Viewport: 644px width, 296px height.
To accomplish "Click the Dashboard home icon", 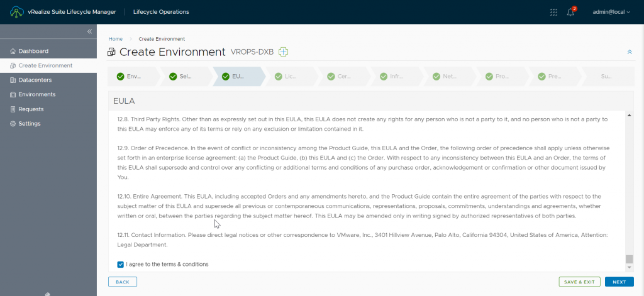I will (13, 52).
